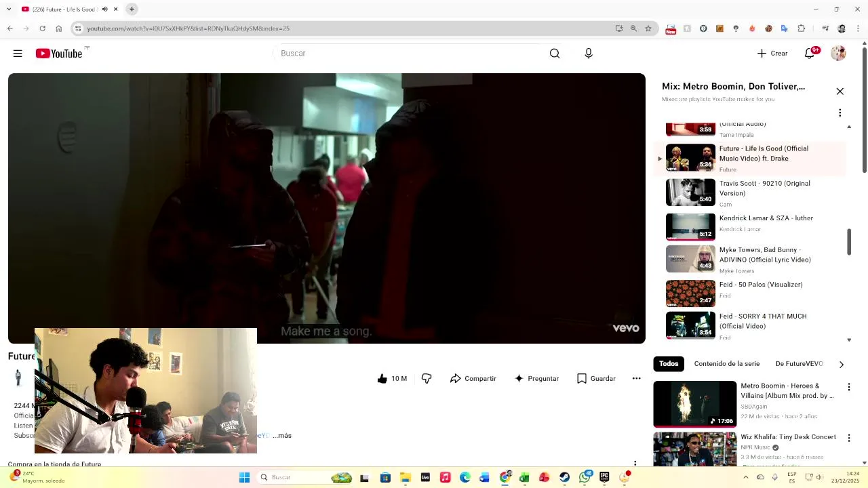
Task: Click the Crear button
Action: coord(772,54)
